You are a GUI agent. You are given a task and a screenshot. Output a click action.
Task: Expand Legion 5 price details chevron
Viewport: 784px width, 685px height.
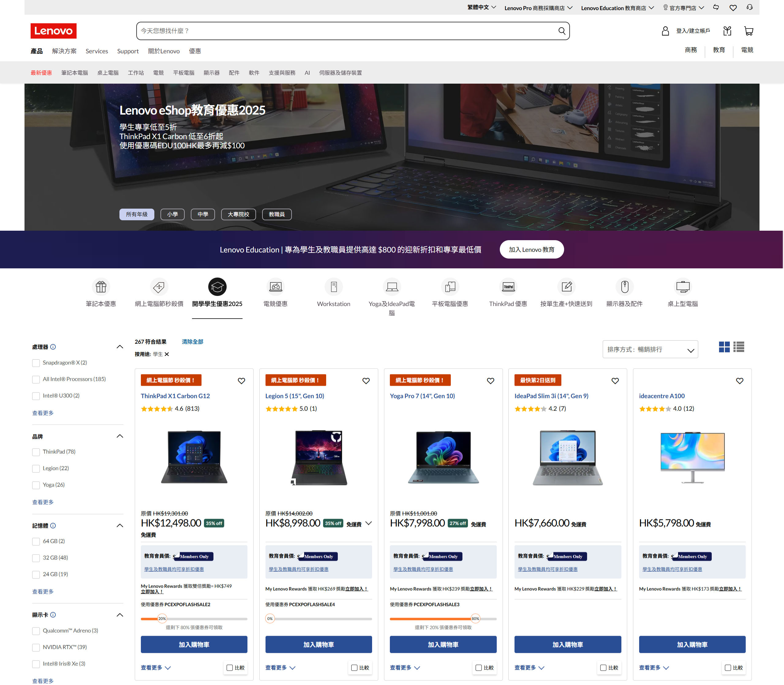(x=368, y=523)
